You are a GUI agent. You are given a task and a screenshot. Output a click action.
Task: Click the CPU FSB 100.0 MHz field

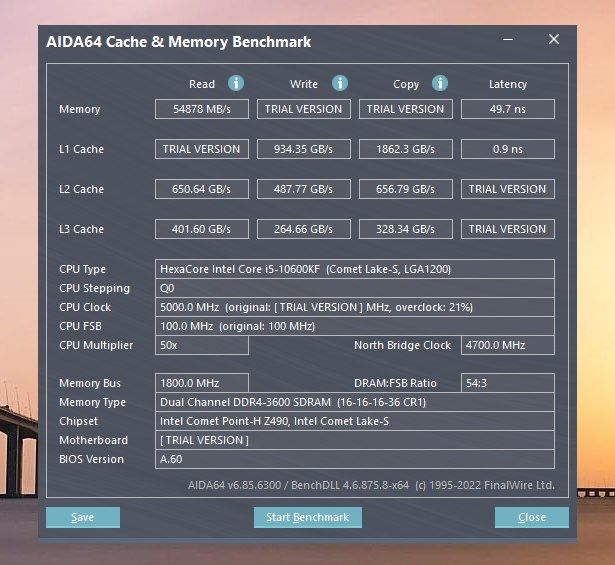coord(355,326)
